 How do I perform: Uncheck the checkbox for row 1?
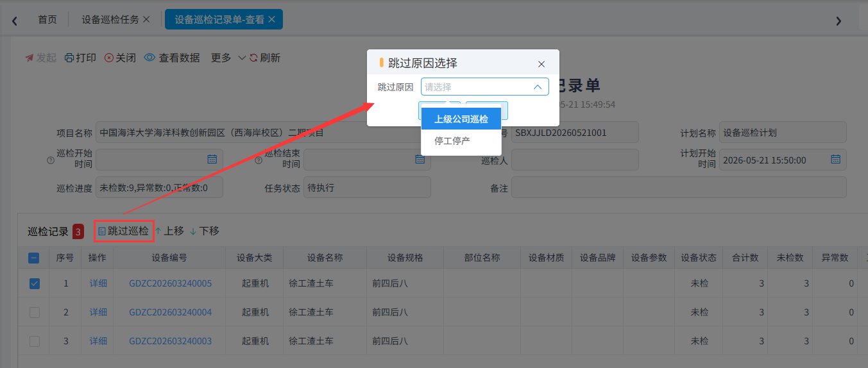point(35,283)
